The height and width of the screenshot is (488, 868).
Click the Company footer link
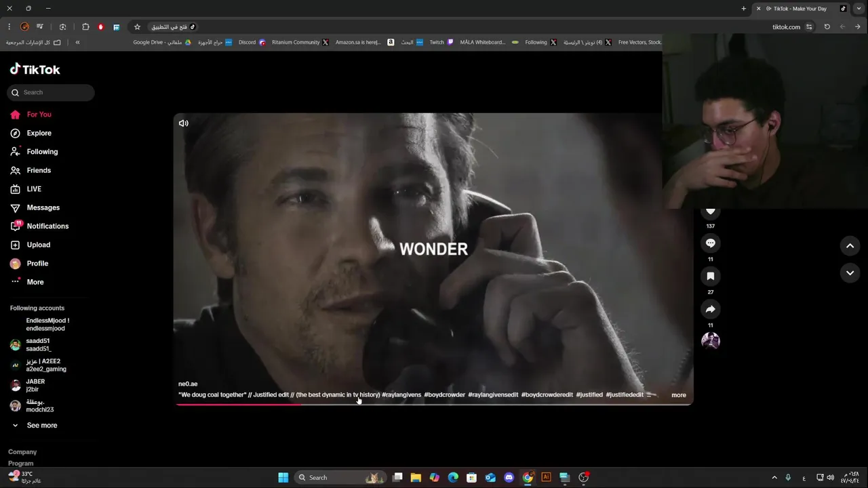(22, 452)
